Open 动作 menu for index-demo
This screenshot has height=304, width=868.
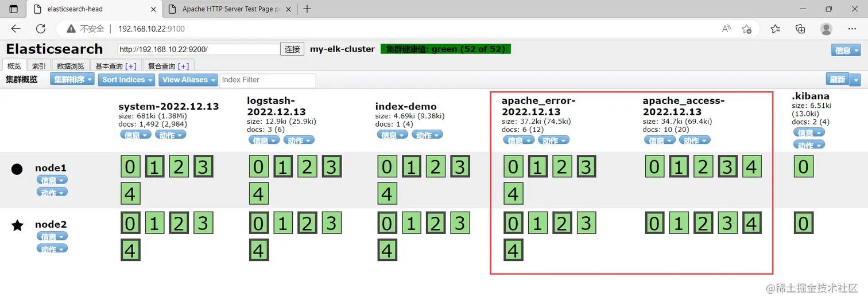coord(427,135)
